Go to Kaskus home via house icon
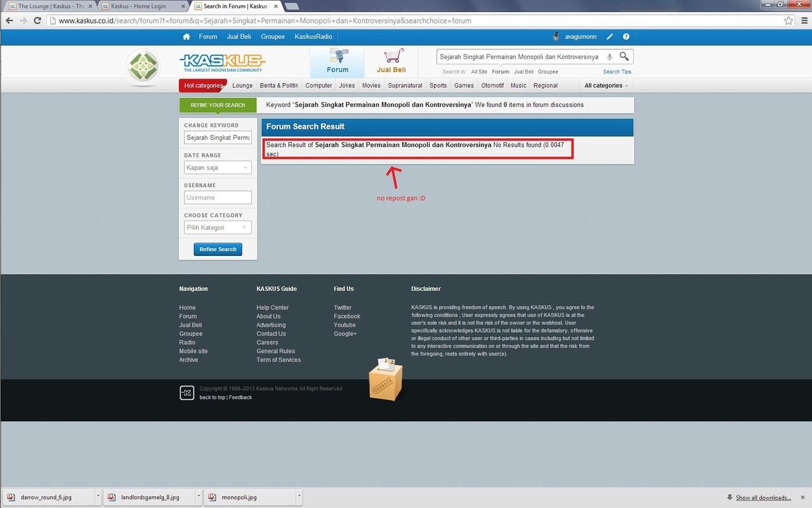812x508 pixels. tap(186, 37)
